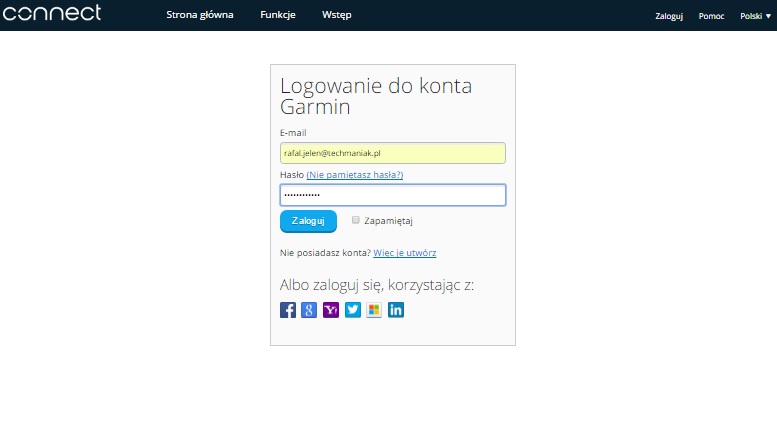Click Zaloguj in the top-right header
This screenshot has height=444, width=777.
pos(668,16)
